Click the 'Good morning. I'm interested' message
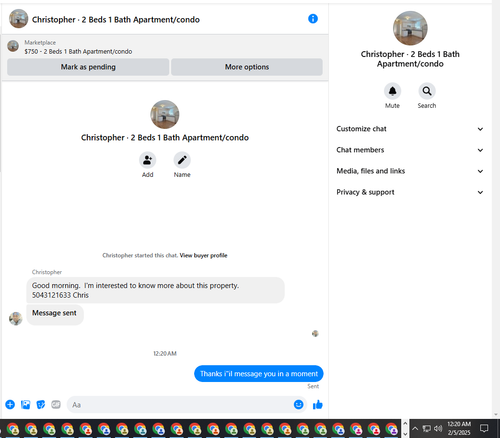The height and width of the screenshot is (438, 500). tap(155, 290)
